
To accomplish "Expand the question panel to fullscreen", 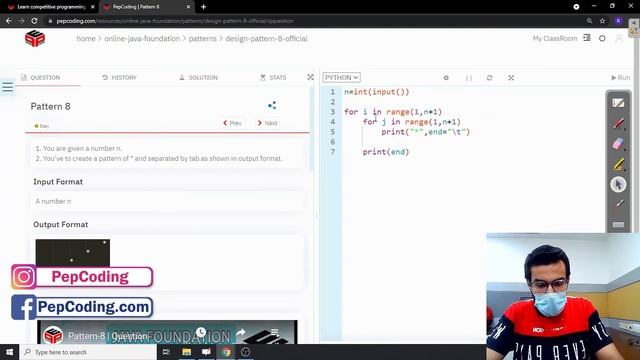I will [x=311, y=77].
